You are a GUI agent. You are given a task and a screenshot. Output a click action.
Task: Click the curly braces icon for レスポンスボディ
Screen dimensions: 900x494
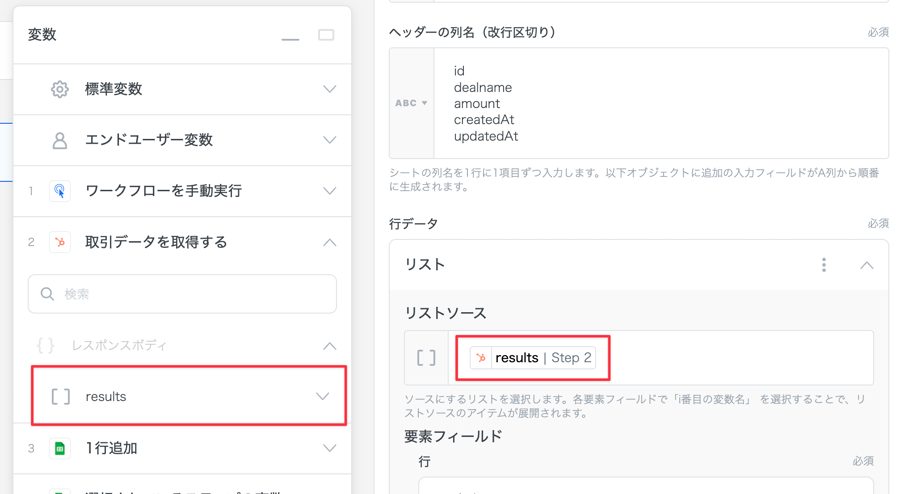point(45,345)
